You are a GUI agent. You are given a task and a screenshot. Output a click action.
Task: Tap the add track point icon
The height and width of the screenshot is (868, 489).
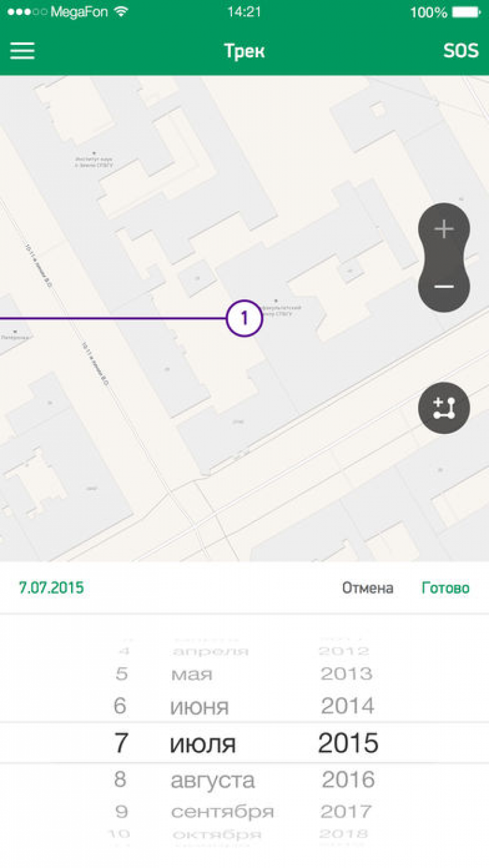pyautogui.click(x=444, y=408)
